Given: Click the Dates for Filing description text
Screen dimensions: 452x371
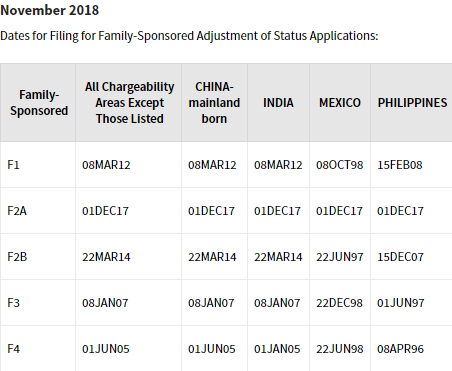Looking at the screenshot, I should coord(189,36).
